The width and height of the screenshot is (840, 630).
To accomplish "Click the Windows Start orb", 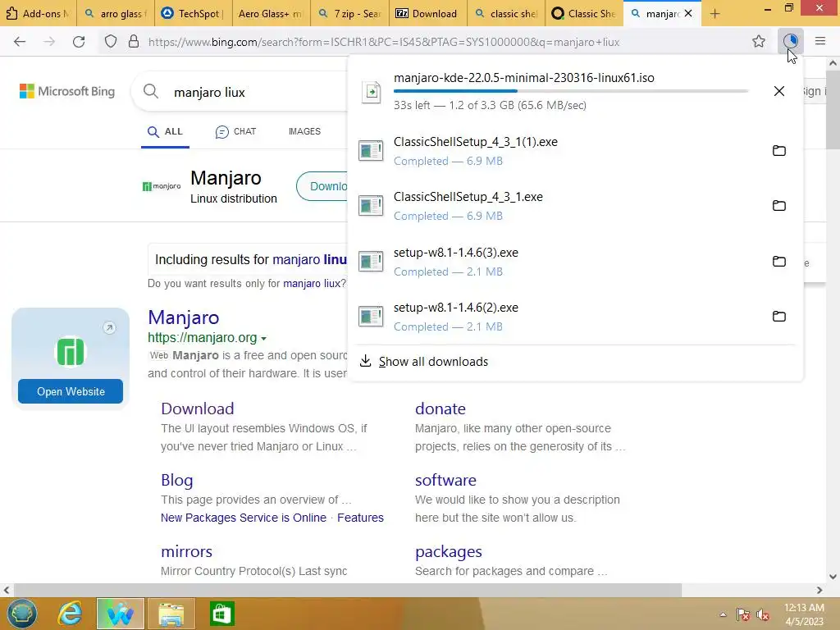I will [22, 614].
